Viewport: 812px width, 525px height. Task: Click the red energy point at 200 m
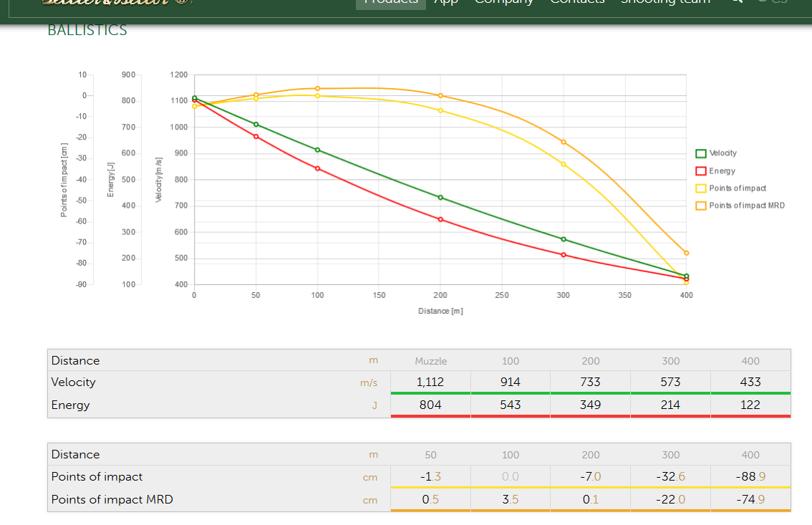click(440, 219)
